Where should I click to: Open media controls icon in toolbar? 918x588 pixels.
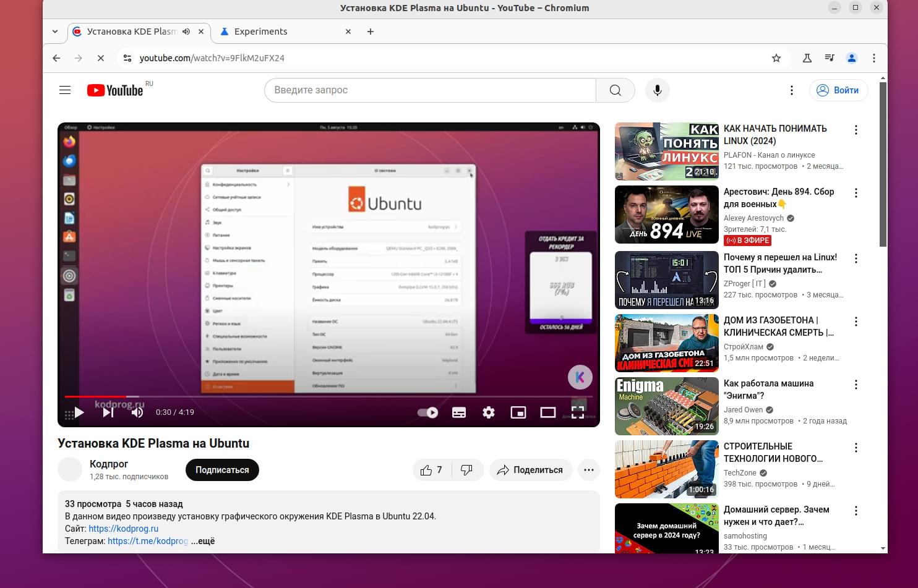pyautogui.click(x=830, y=58)
